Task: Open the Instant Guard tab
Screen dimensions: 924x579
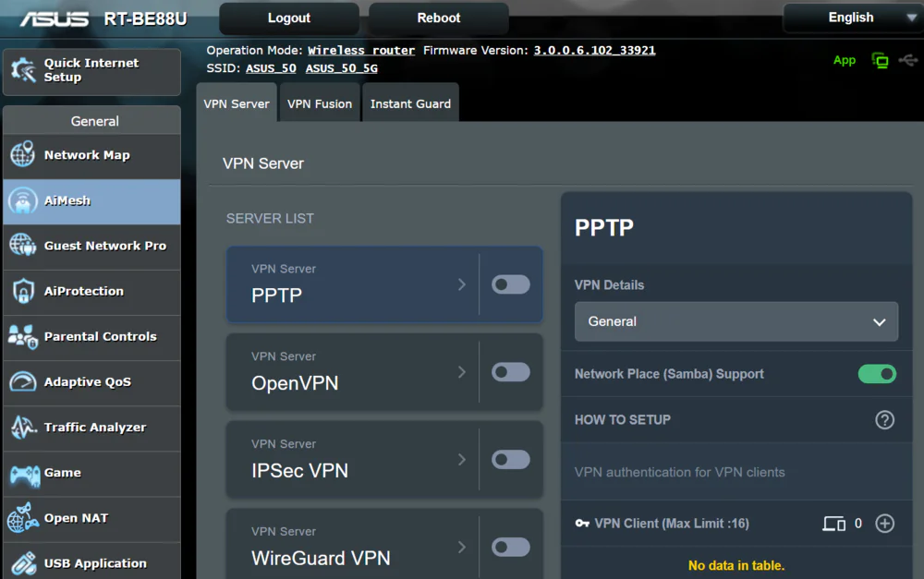Action: click(410, 103)
